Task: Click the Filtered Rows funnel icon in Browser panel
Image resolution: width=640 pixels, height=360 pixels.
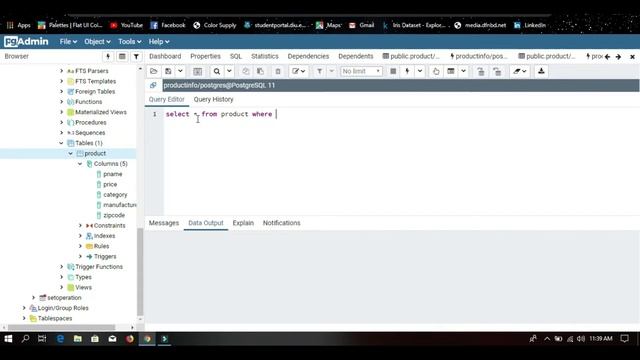Action: (x=136, y=56)
